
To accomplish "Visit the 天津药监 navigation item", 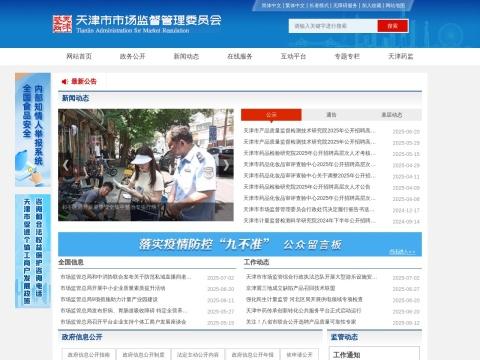I will pos(401,56).
